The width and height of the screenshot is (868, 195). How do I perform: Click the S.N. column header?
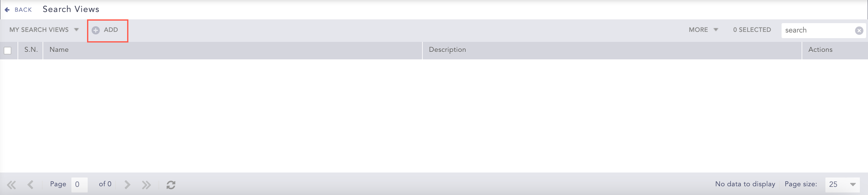click(31, 50)
